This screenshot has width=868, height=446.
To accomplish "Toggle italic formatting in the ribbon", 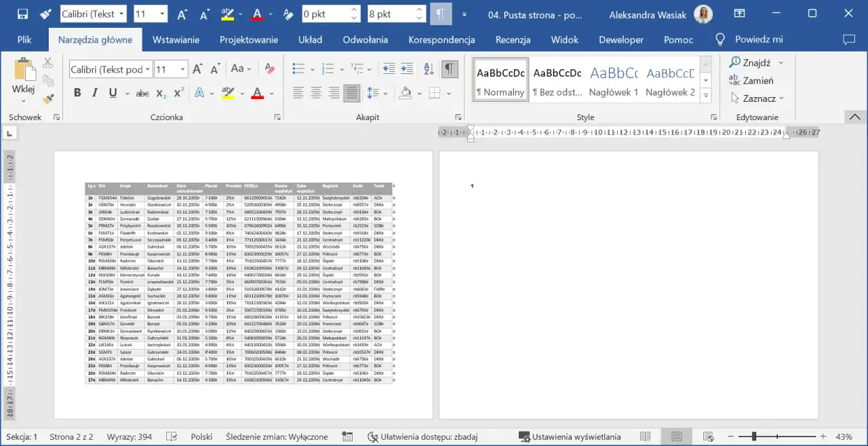I will [x=95, y=93].
